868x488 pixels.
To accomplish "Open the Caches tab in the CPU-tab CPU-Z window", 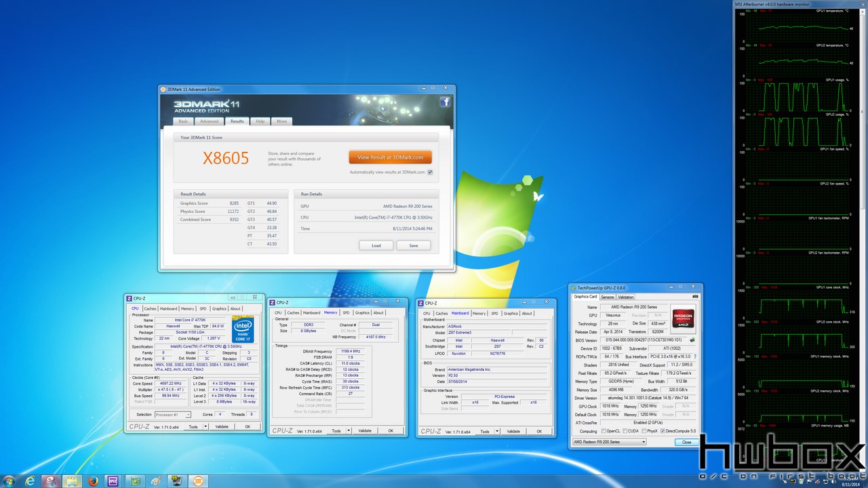I will point(150,308).
